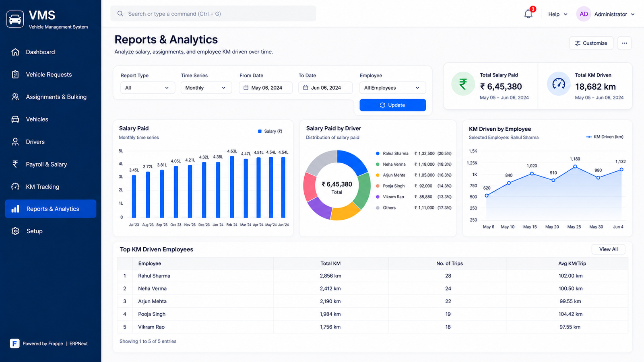Viewport: 644px width, 362px height.
Task: Click the Update button
Action: tap(392, 105)
